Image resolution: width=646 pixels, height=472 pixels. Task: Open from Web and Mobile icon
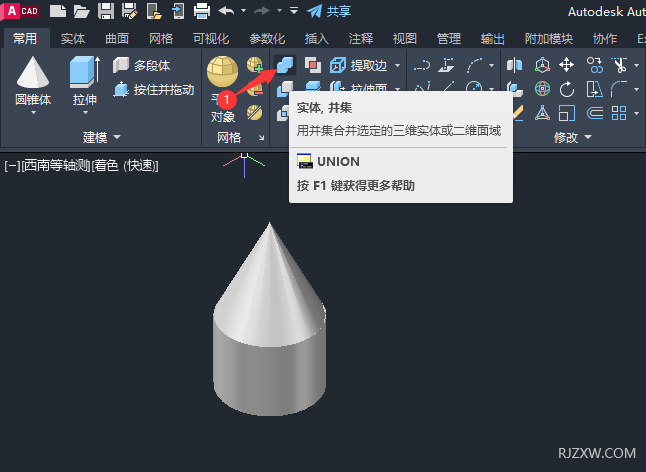tap(154, 11)
